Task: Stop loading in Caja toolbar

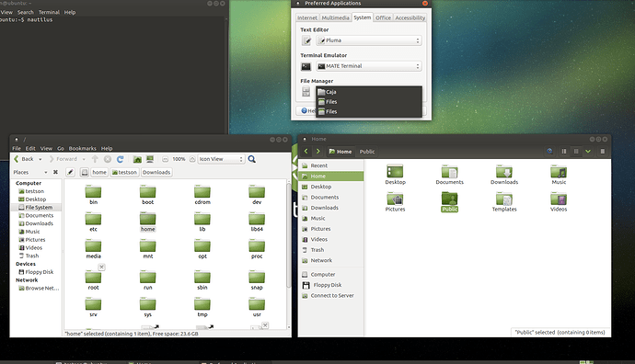Action: [x=108, y=159]
